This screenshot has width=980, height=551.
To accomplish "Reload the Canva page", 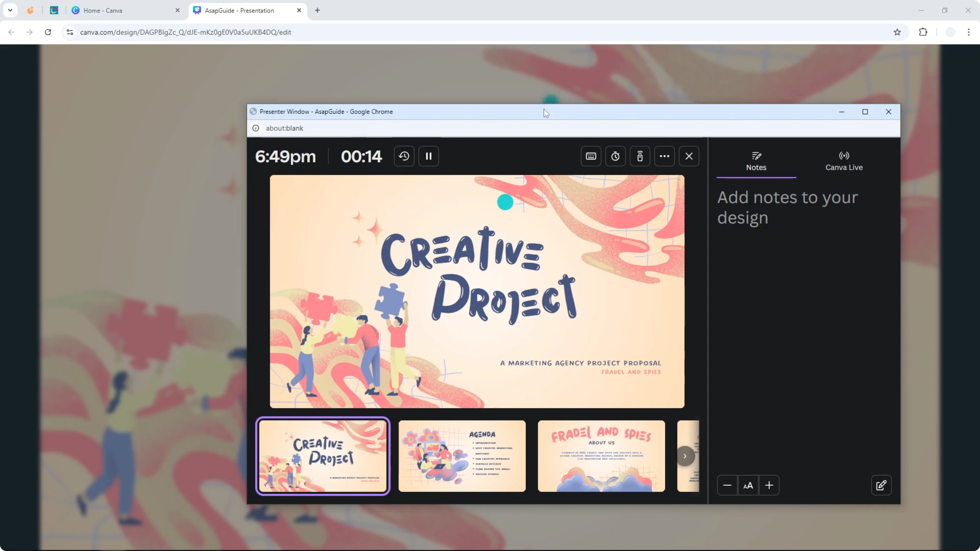I will [x=48, y=32].
